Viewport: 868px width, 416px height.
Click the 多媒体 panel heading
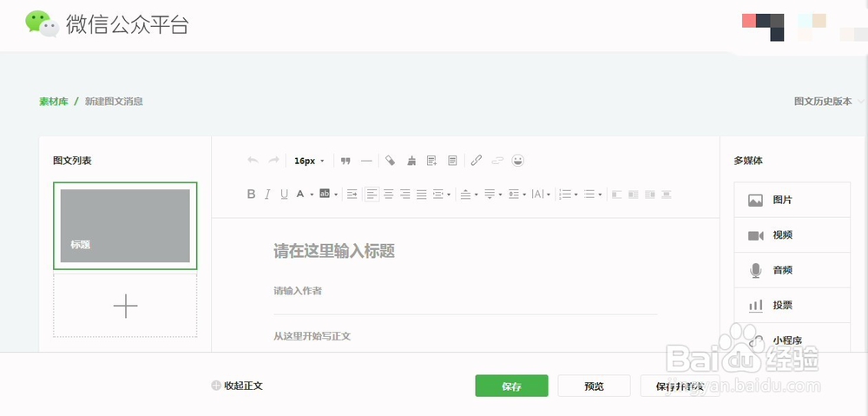(x=748, y=161)
